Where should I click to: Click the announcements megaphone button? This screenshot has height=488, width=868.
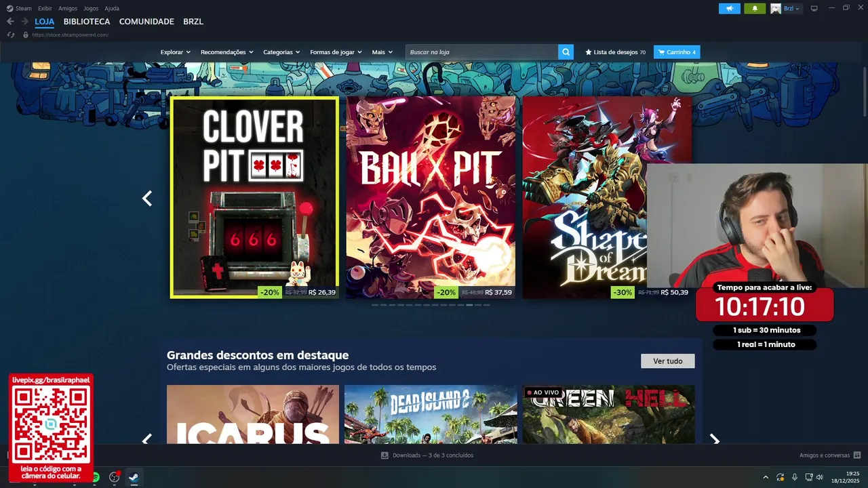click(x=730, y=8)
